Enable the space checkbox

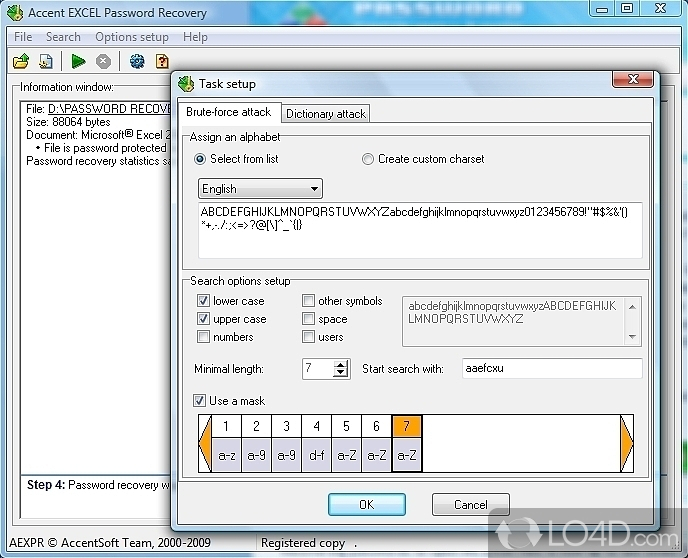point(308,319)
